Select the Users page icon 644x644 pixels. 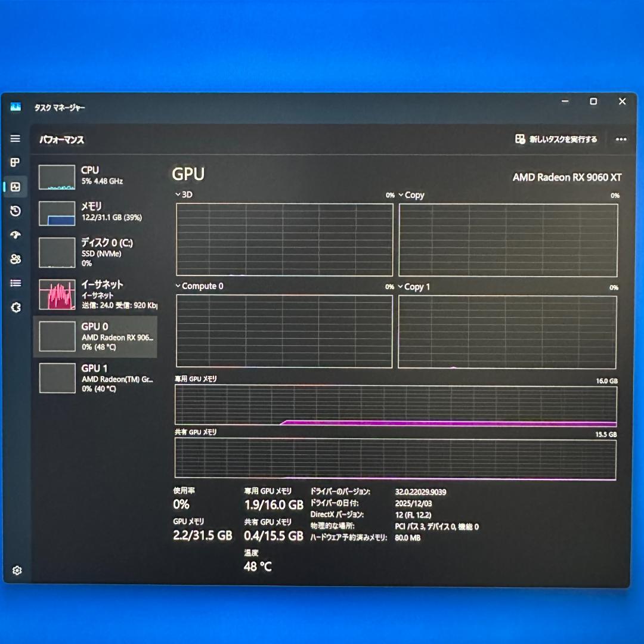point(16,259)
